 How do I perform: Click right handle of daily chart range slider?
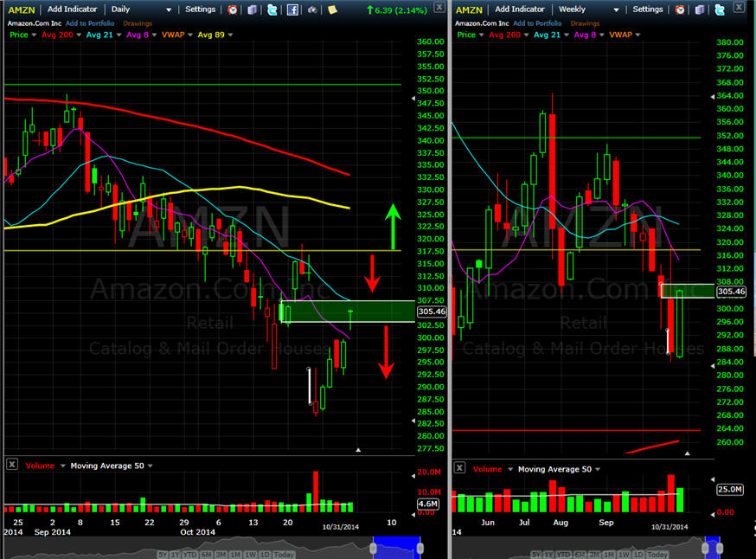[420, 548]
